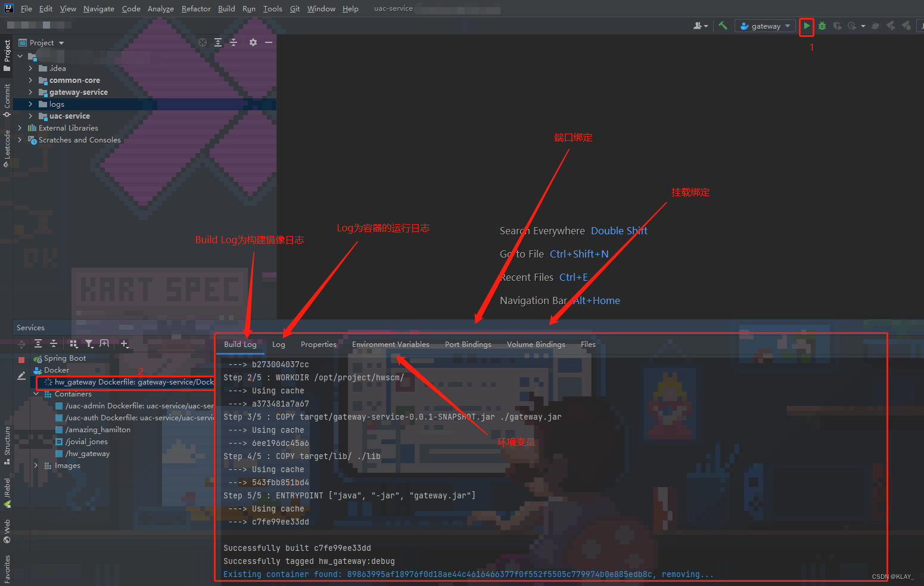Screen dimensions: 924x586
Task: Select the Docker node in Services
Action: coord(57,370)
